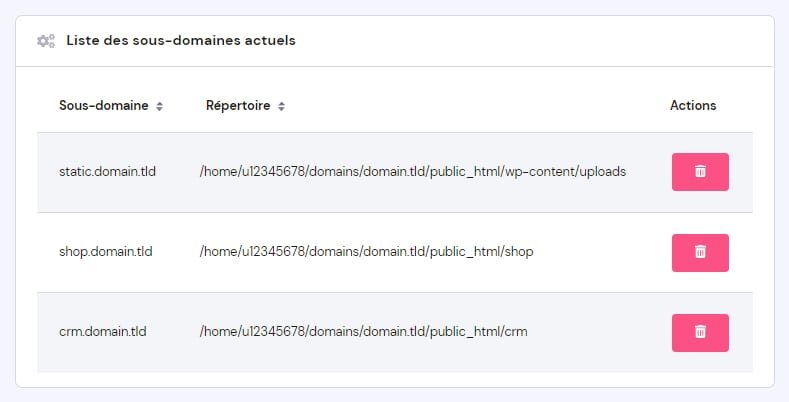The image size is (789, 402).
Task: Click the ascending sort arrow for Sous-domaine
Action: 160,103
